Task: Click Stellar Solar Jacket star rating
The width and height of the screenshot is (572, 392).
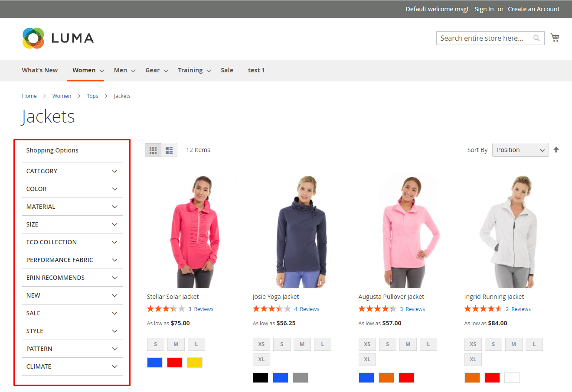Action: pos(166,309)
